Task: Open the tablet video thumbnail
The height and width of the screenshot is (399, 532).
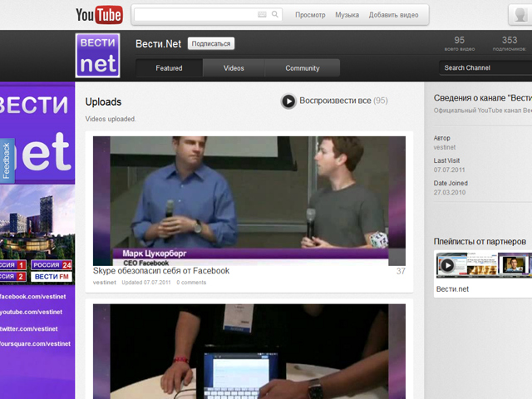Action: (x=249, y=352)
